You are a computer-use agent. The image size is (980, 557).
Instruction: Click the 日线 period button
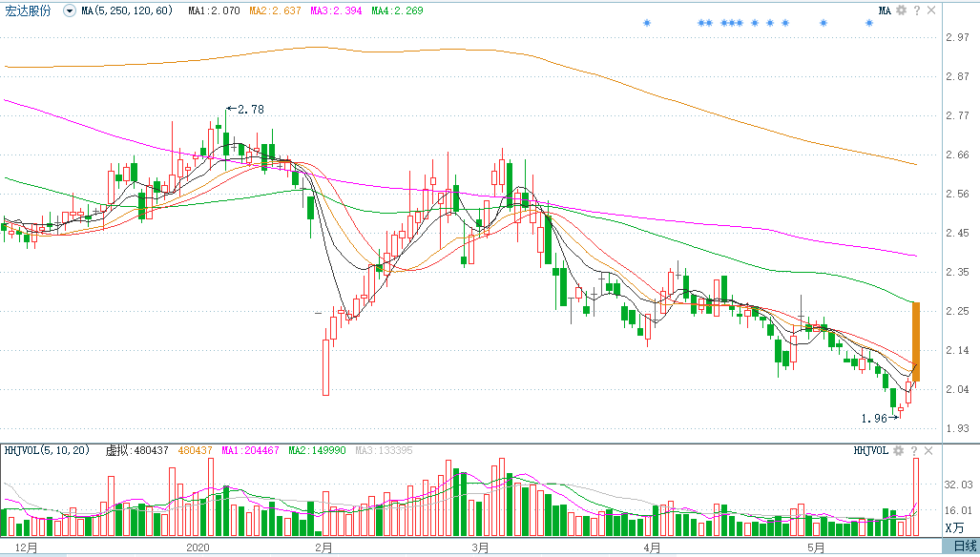965,547
